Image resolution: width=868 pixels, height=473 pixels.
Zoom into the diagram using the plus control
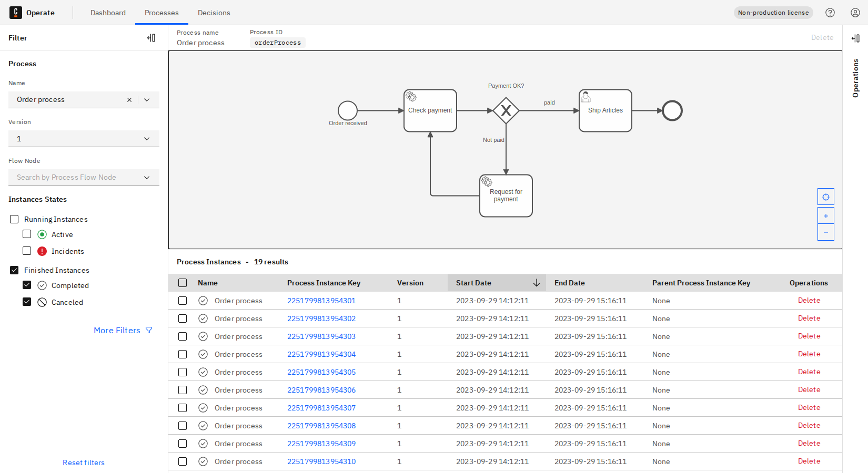point(825,215)
